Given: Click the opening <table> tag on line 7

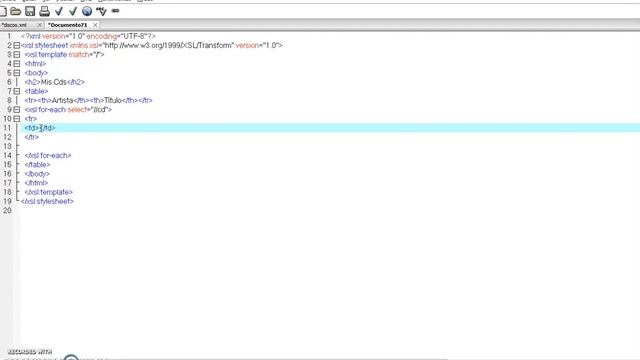Looking at the screenshot, I should click(x=36, y=91).
